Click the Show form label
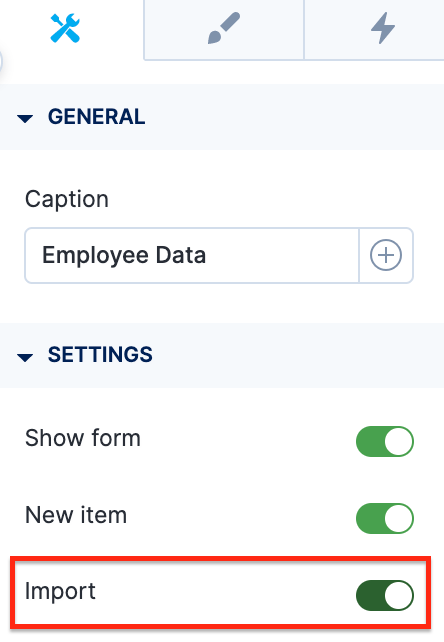 (x=83, y=438)
